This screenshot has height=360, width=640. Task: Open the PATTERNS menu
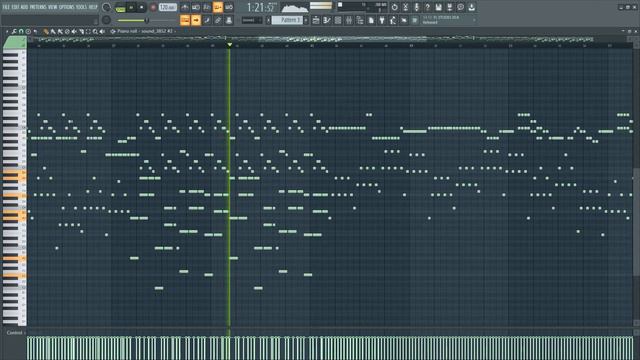click(x=38, y=7)
